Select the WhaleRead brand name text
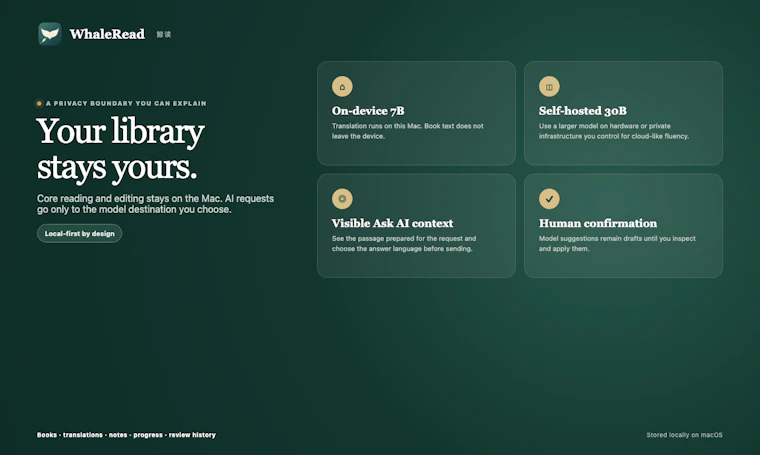 (x=107, y=34)
